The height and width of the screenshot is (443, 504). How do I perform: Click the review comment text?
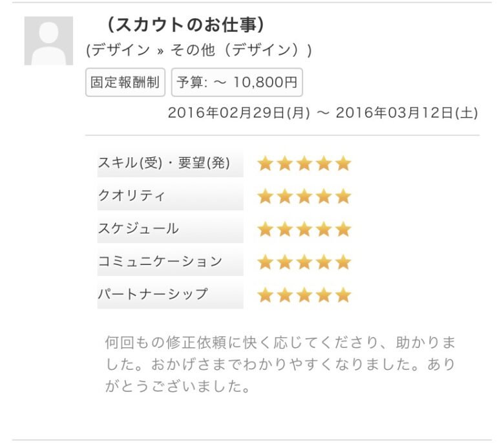coord(280,365)
